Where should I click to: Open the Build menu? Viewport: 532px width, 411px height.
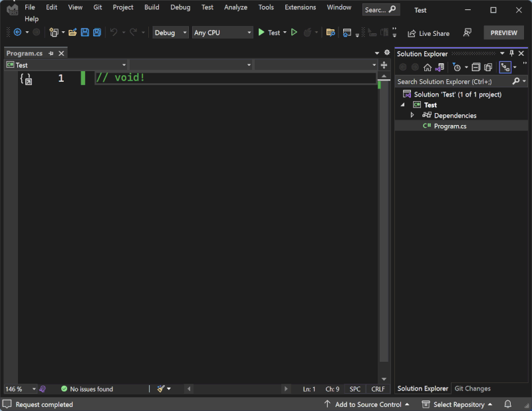(152, 7)
